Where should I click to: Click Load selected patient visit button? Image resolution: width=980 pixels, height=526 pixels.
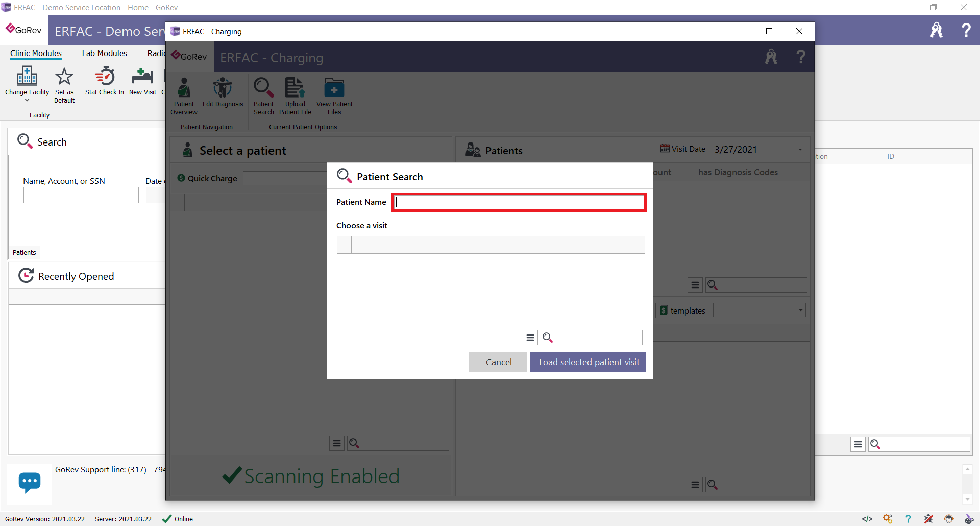(588, 362)
